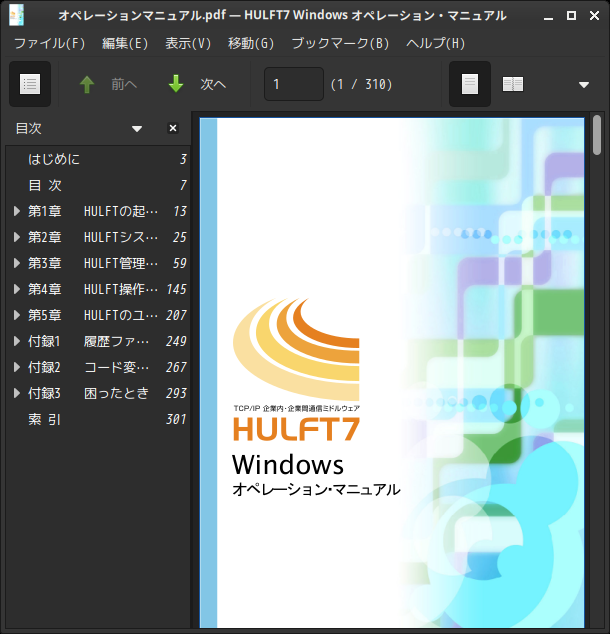Click the green up arrow icon
Image resolution: width=610 pixels, height=634 pixels.
point(87,85)
